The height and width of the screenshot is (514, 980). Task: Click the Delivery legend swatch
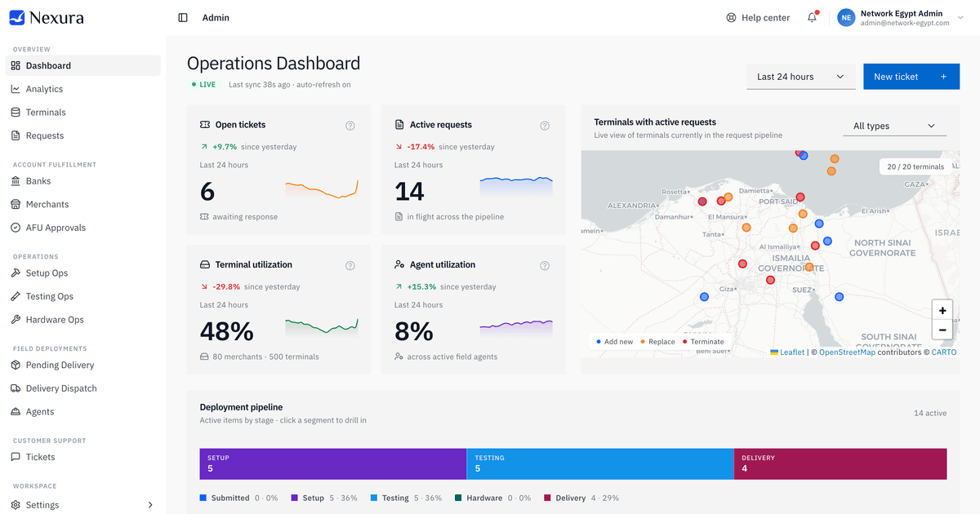tap(548, 498)
